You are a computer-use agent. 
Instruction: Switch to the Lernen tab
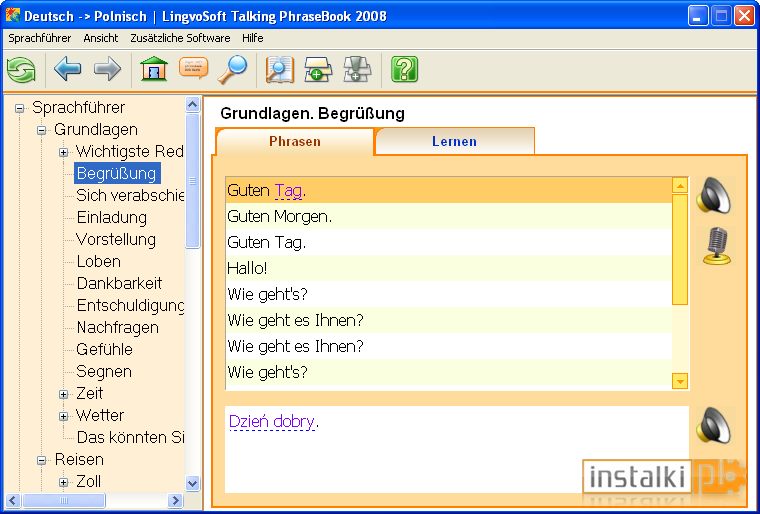(x=455, y=142)
